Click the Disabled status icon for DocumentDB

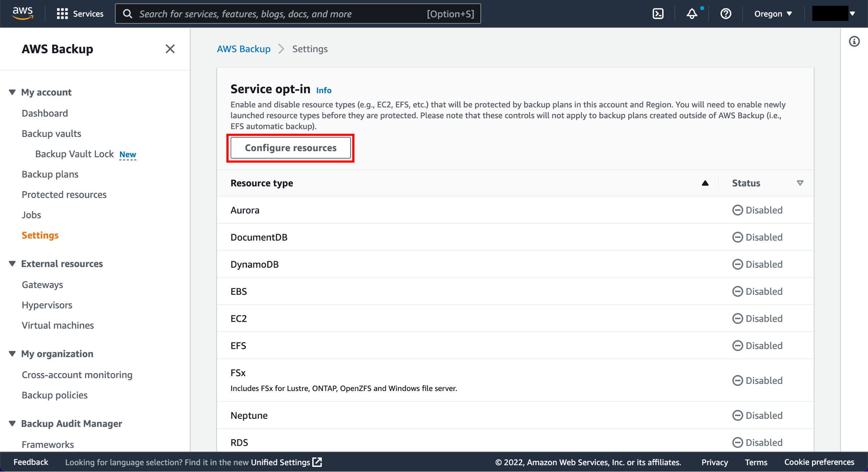(x=737, y=237)
